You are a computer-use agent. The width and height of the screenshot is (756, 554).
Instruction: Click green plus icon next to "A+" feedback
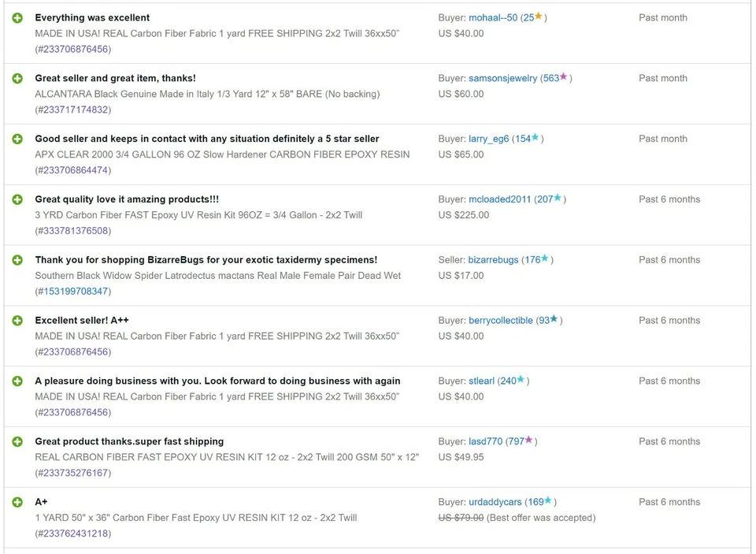pyautogui.click(x=17, y=502)
